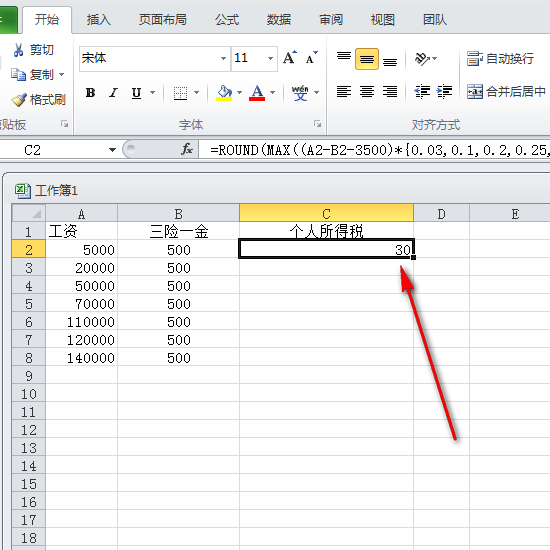Increase font size with the large A icon
The width and height of the screenshot is (550, 550).
tap(290, 58)
